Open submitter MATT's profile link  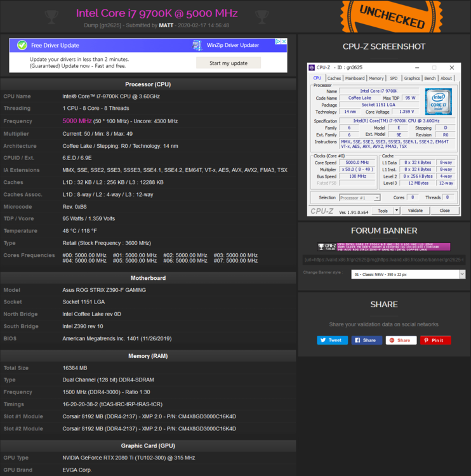167,25
